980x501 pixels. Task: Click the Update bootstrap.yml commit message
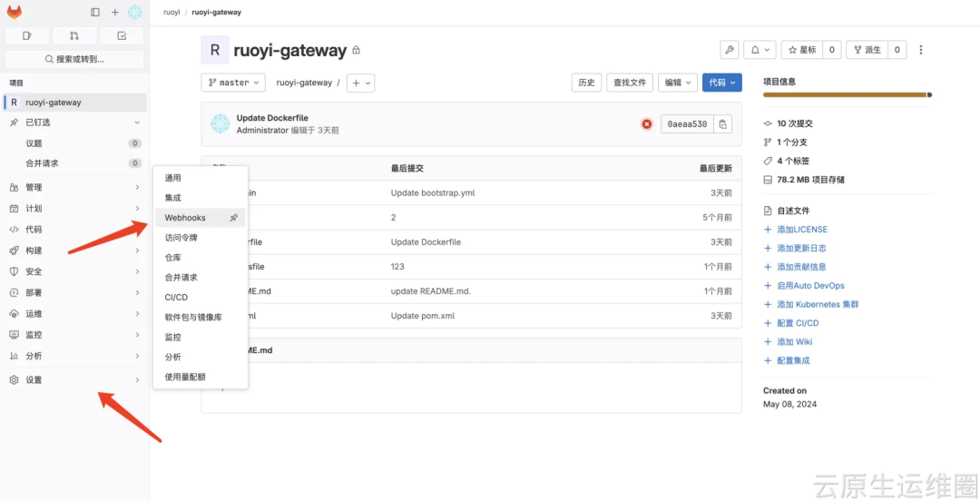pyautogui.click(x=433, y=192)
